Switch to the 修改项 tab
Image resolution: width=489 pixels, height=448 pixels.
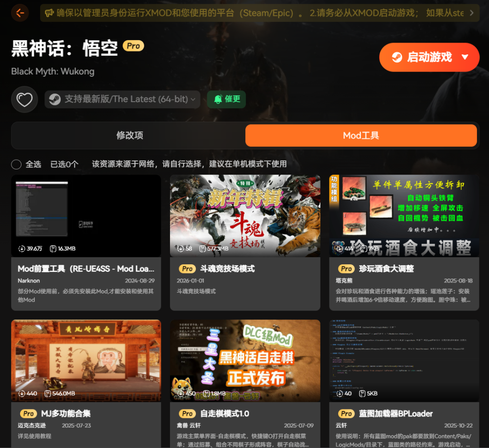(129, 135)
